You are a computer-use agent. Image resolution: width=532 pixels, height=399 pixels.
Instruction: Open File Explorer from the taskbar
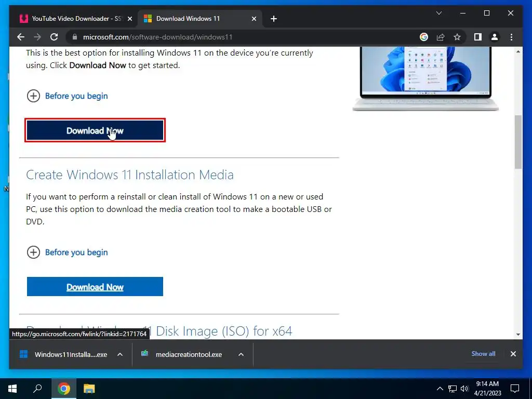tap(89, 389)
